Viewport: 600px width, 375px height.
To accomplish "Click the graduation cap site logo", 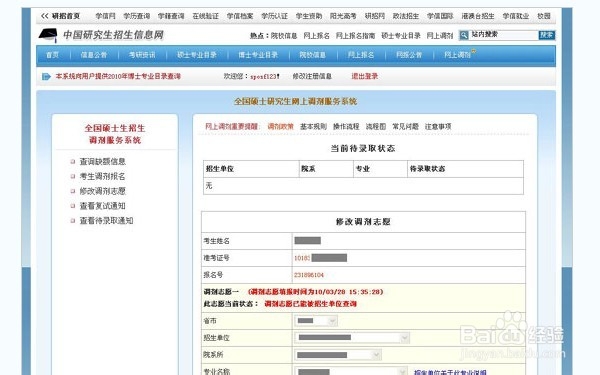I will click(x=48, y=35).
